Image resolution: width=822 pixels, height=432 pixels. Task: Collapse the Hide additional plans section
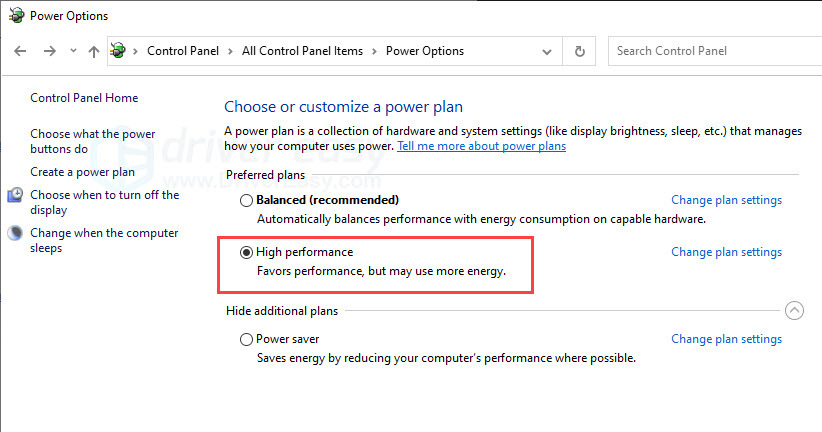tap(794, 310)
